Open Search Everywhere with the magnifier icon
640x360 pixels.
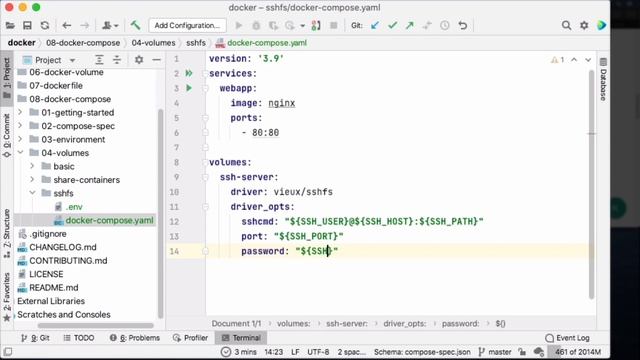[x=566, y=25]
